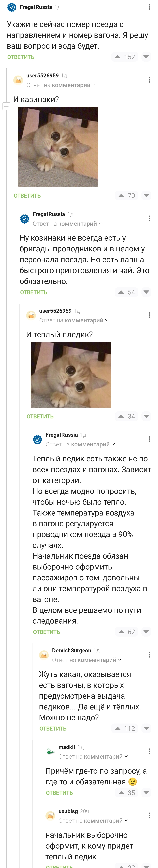The width and height of the screenshot is (158, 868).
Task: Open the first cat image under "И казинаки?"
Action: tap(58, 147)
